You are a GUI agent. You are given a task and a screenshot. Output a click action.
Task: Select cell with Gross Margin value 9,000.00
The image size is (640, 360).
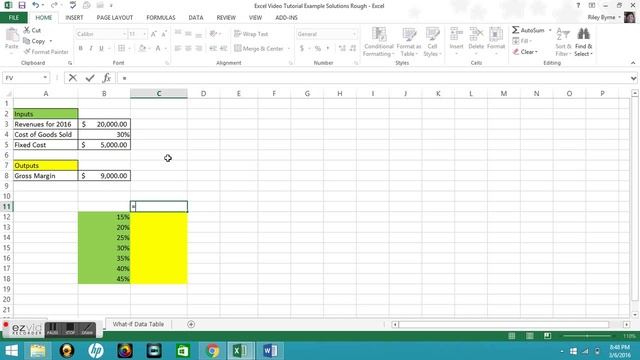pyautogui.click(x=104, y=176)
